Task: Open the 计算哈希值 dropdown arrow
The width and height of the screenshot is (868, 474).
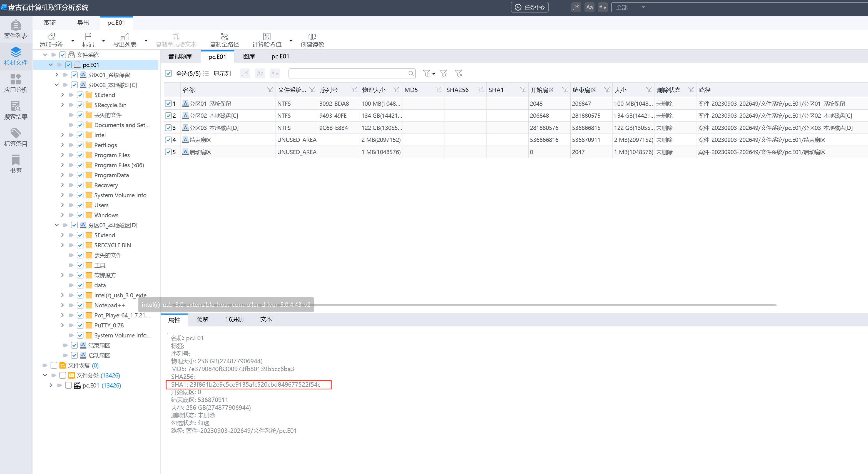Action: coord(291,40)
